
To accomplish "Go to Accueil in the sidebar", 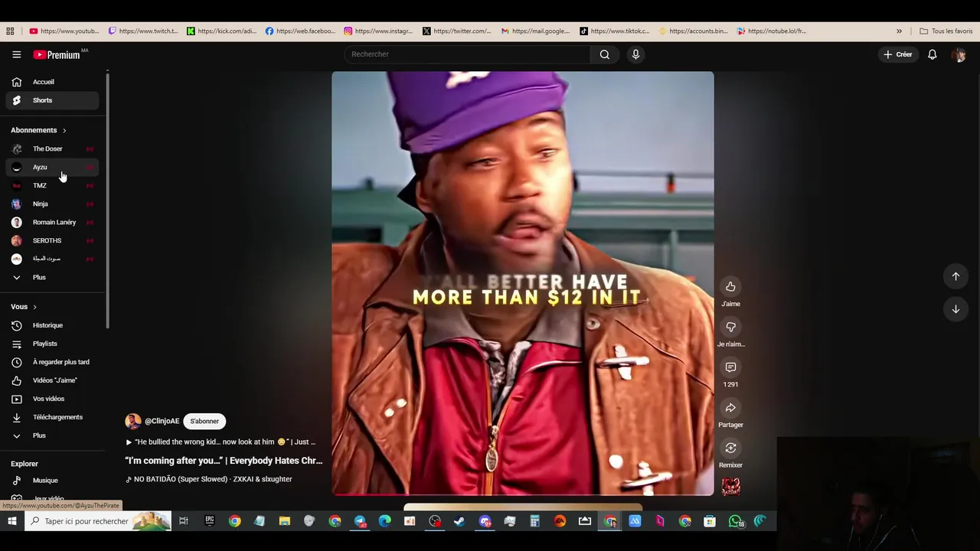I will tap(52, 82).
